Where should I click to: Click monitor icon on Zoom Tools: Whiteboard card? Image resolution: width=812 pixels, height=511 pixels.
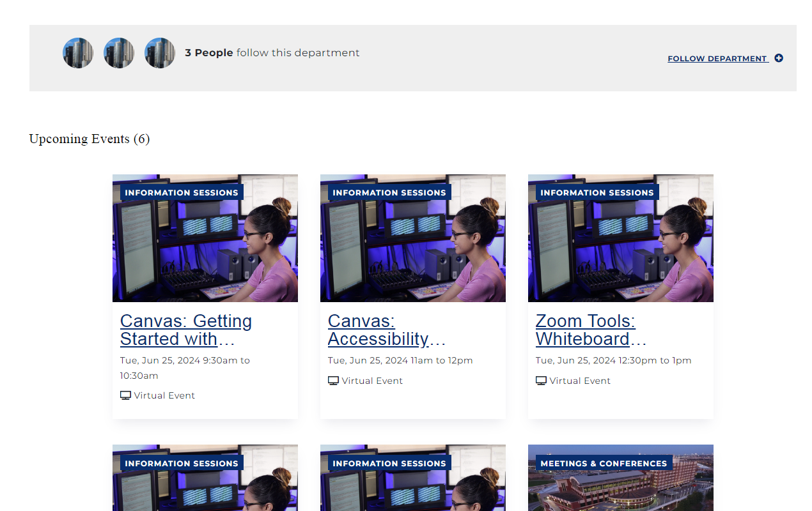(541, 381)
